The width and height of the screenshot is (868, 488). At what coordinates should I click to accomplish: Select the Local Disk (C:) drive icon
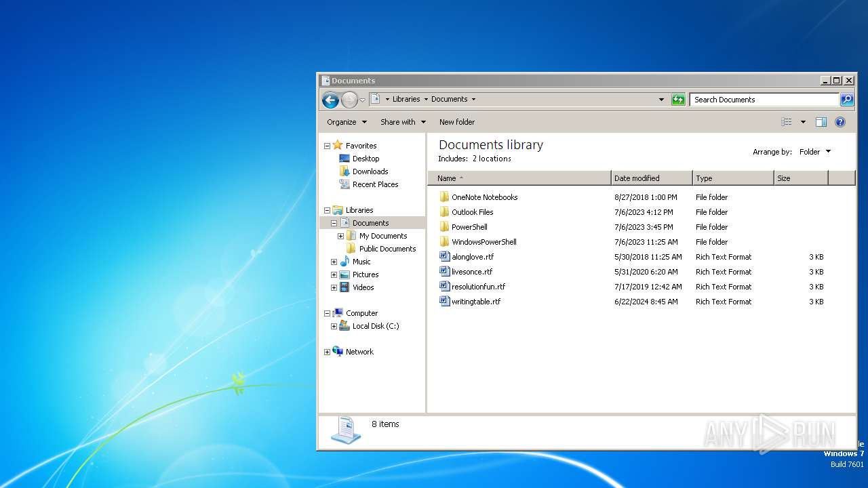(344, 326)
